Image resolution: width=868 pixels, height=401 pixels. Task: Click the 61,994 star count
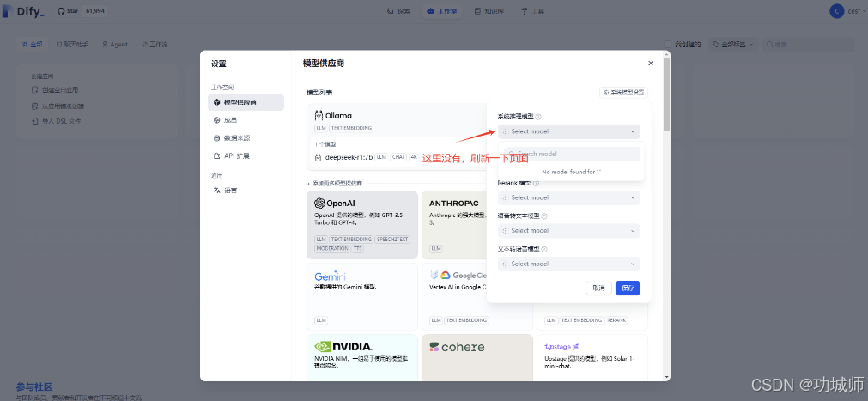pyautogui.click(x=95, y=11)
